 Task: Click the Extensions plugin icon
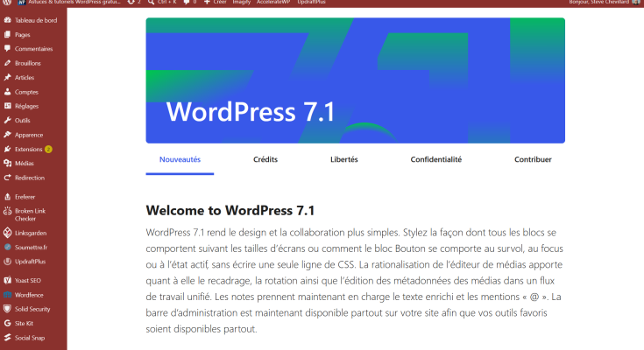coord(7,149)
